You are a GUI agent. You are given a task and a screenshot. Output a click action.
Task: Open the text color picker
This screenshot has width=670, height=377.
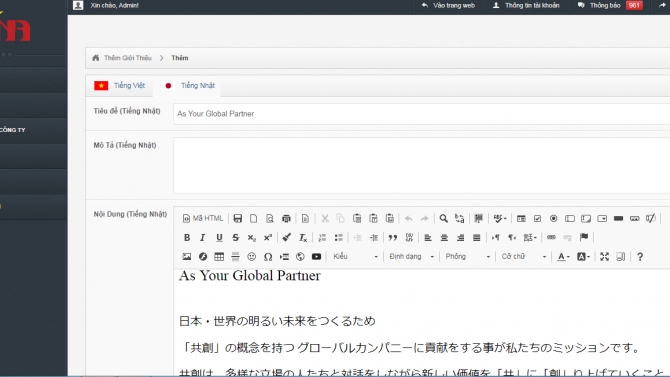pos(563,256)
